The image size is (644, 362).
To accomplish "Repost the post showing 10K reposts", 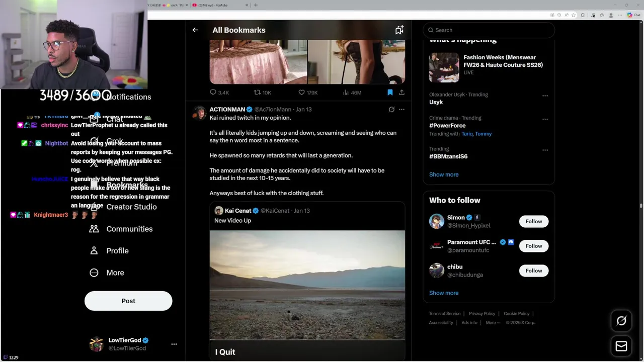I will [x=262, y=93].
